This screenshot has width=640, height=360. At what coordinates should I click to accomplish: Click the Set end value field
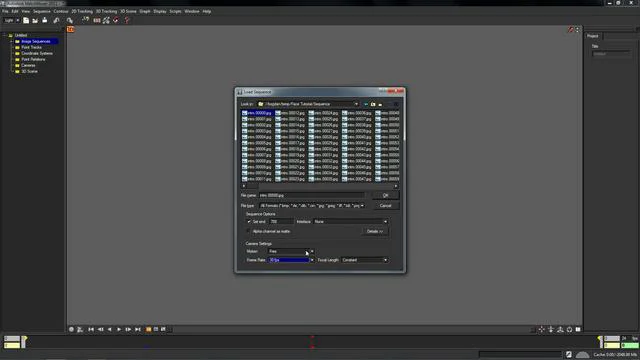click(x=281, y=222)
